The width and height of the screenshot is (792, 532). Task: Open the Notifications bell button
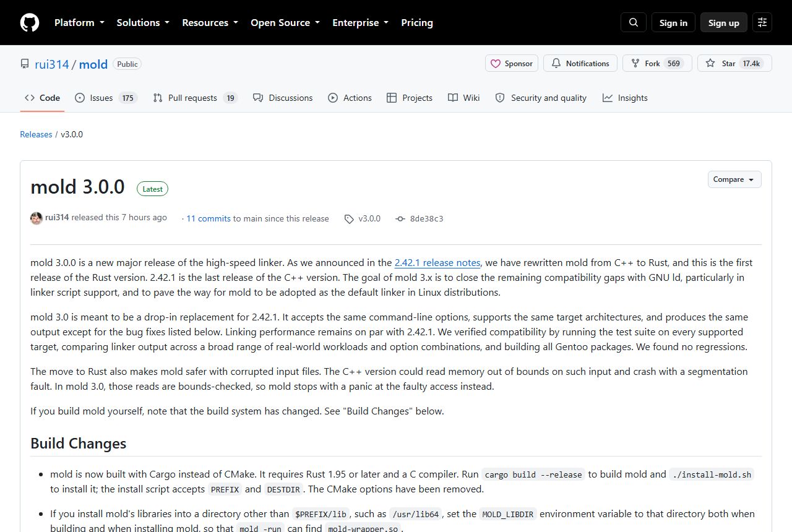click(x=580, y=64)
